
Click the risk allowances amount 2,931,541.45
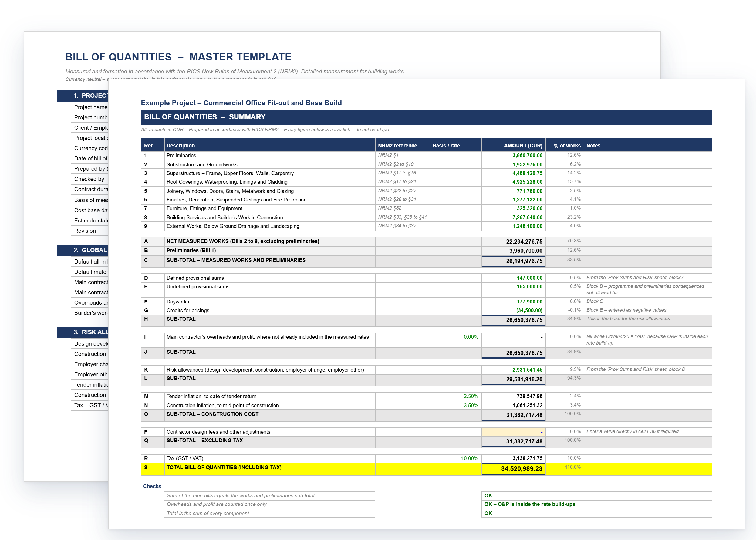click(513, 370)
